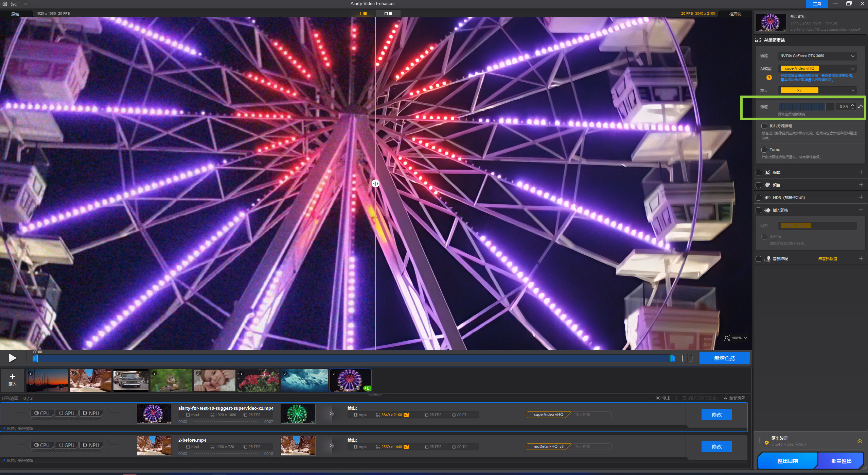Open the settings menu at top left
868x475 pixels.
click(15, 4)
